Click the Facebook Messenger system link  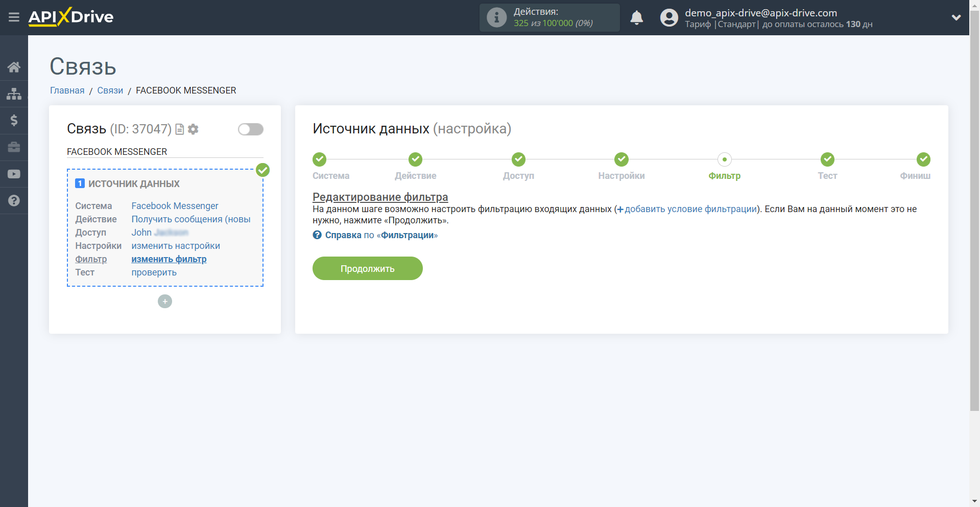[x=175, y=206]
